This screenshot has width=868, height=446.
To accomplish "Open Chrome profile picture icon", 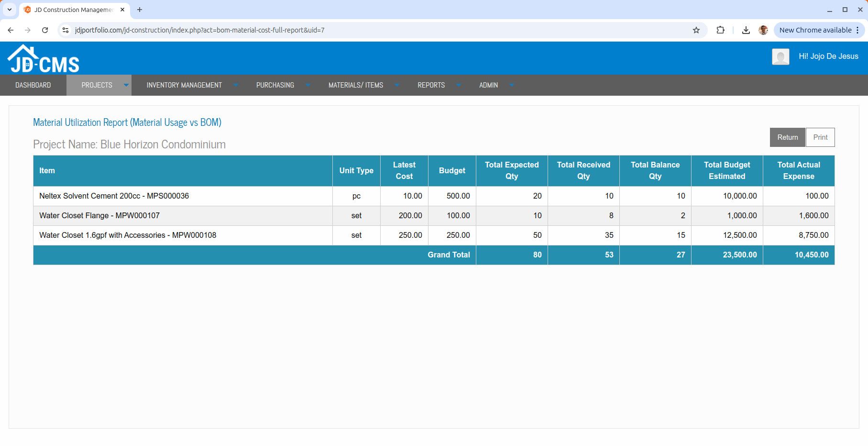I will [763, 30].
